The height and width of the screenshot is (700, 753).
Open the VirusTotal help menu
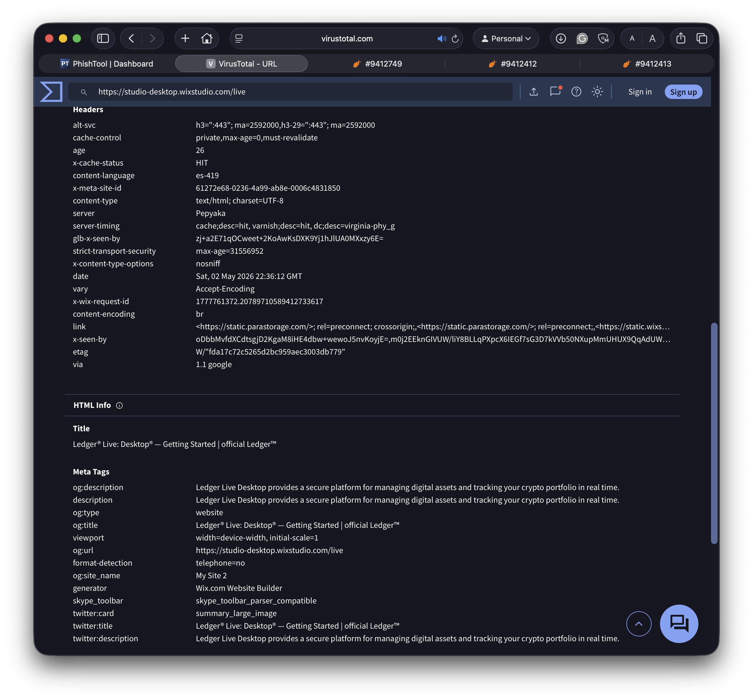[x=576, y=91]
